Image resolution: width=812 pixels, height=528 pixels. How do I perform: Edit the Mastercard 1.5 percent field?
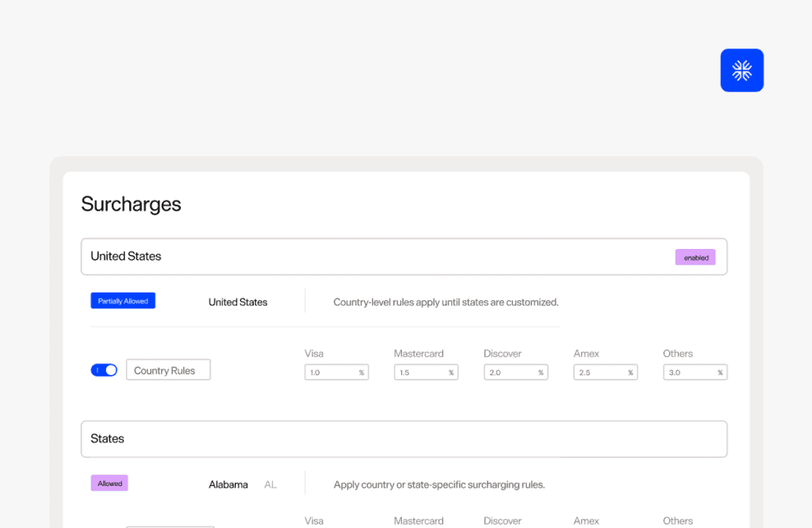pyautogui.click(x=426, y=372)
